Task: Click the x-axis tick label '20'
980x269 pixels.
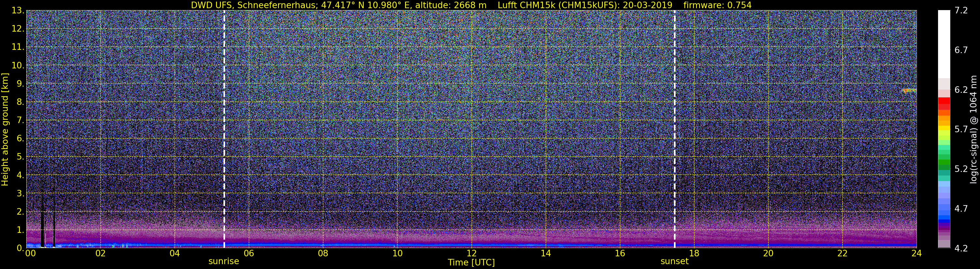Action: click(x=768, y=254)
